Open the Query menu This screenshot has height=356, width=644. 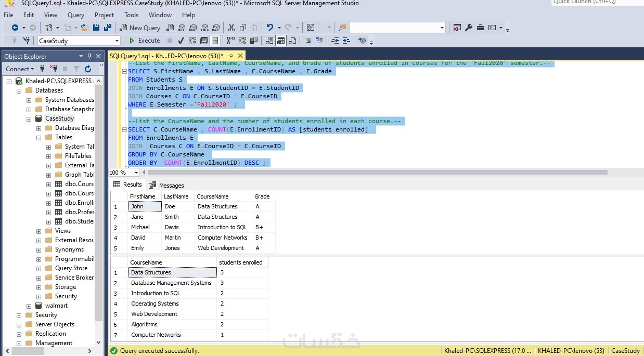(76, 15)
